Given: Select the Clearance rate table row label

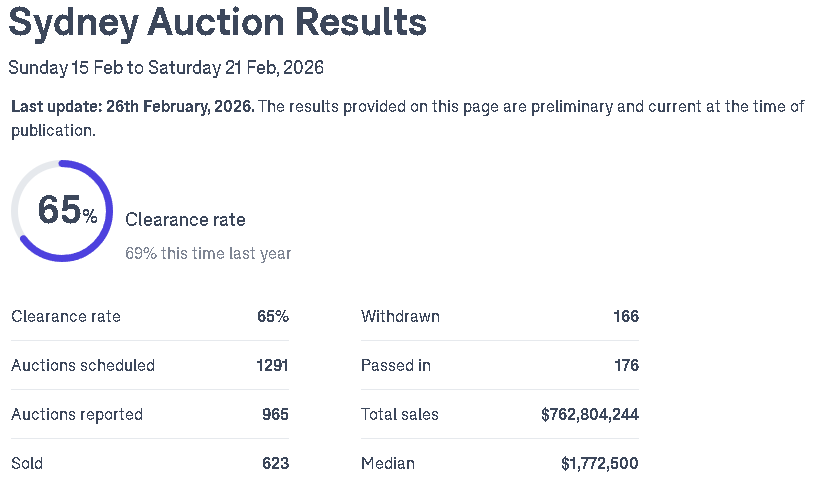Looking at the screenshot, I should [66, 316].
